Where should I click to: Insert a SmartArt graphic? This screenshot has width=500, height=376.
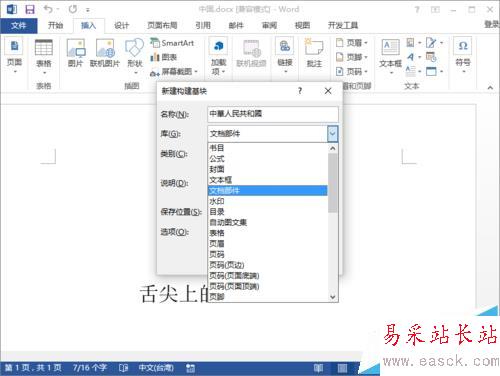[172, 43]
